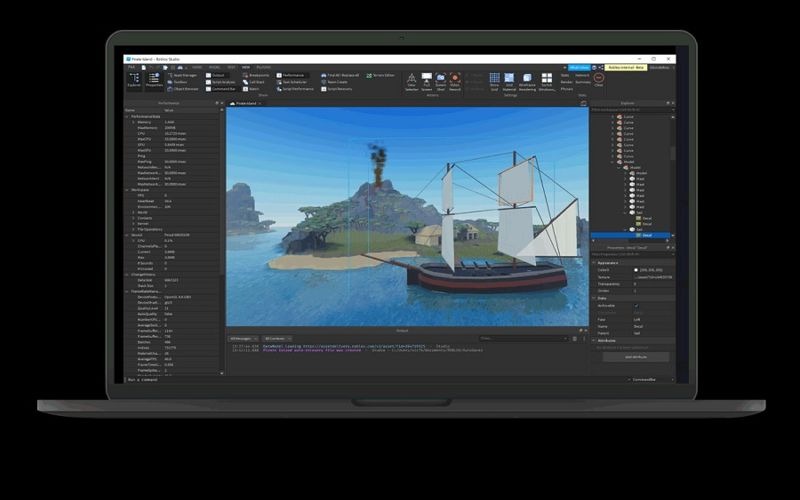Toggle Show Grid in the ribbon

[x=494, y=82]
